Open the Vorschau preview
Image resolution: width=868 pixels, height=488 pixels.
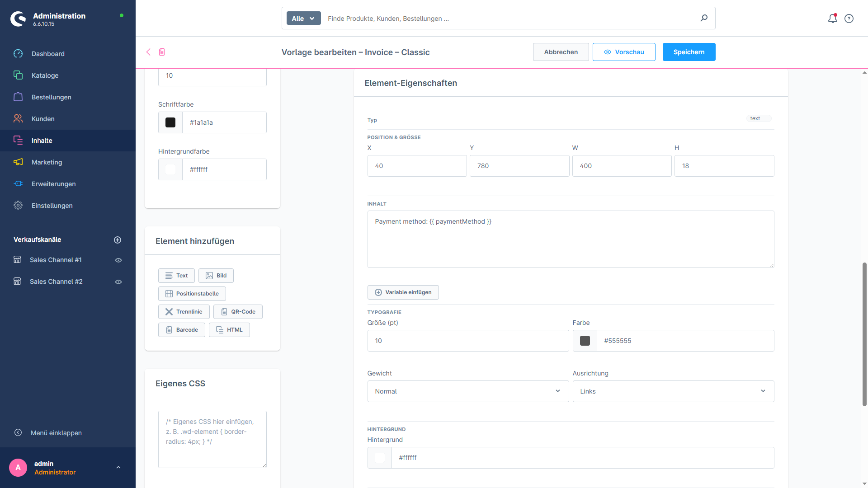click(624, 52)
